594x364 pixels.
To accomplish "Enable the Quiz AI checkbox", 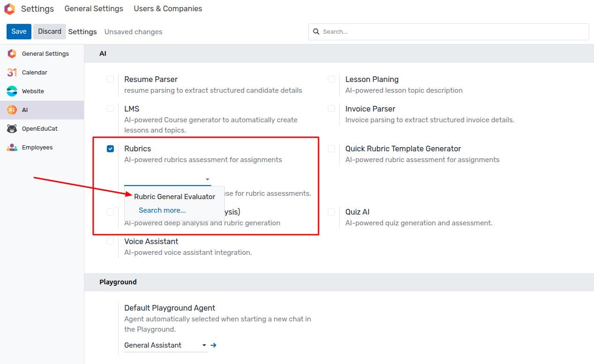I will tap(331, 212).
